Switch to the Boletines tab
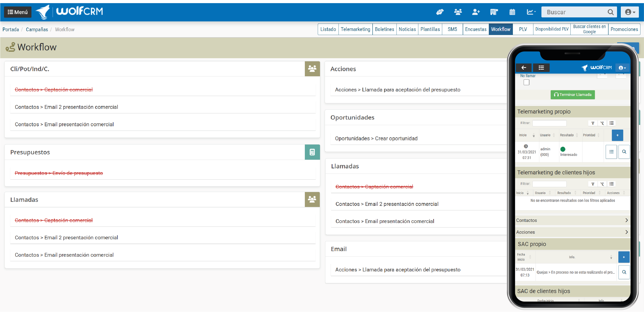 coord(384,29)
